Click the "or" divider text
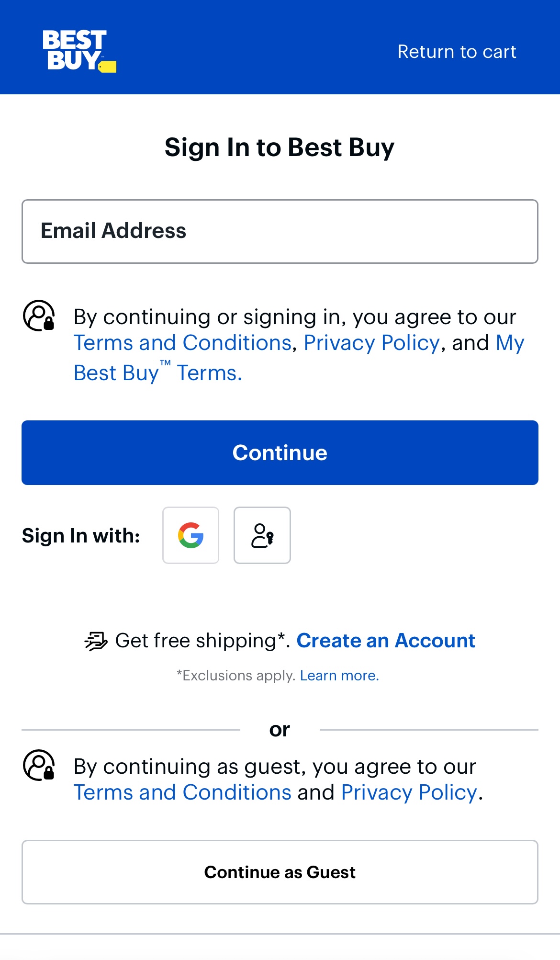Screen dimensions: 560x960 click(x=280, y=730)
